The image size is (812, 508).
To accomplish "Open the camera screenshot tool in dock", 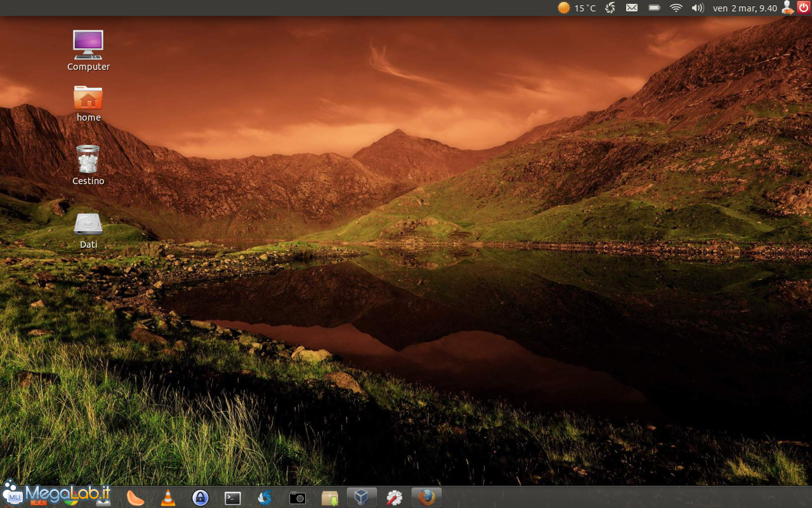I will click(298, 498).
